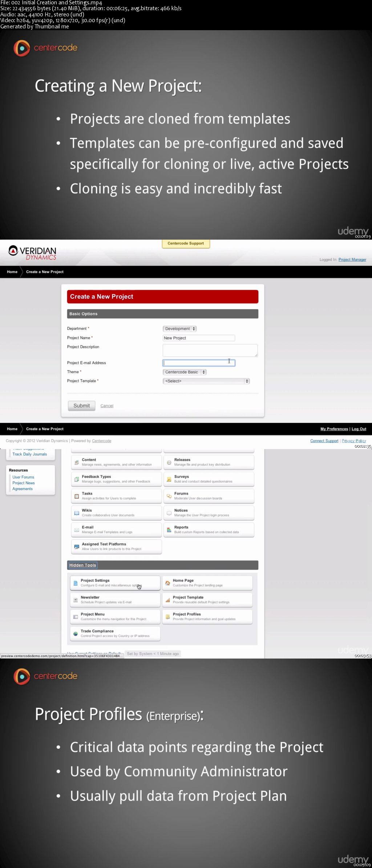Click the Project Description text area

[210, 350]
